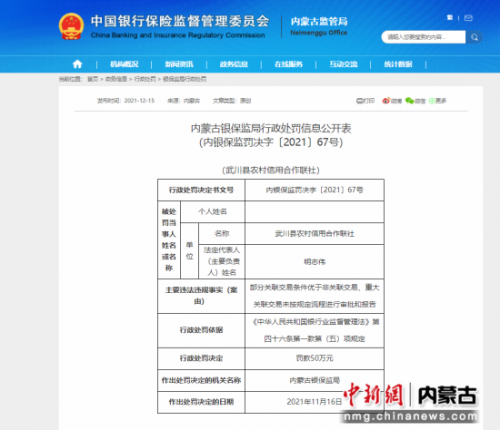Click the green 更多 more-share icon
The image size is (500, 430).
point(437,101)
